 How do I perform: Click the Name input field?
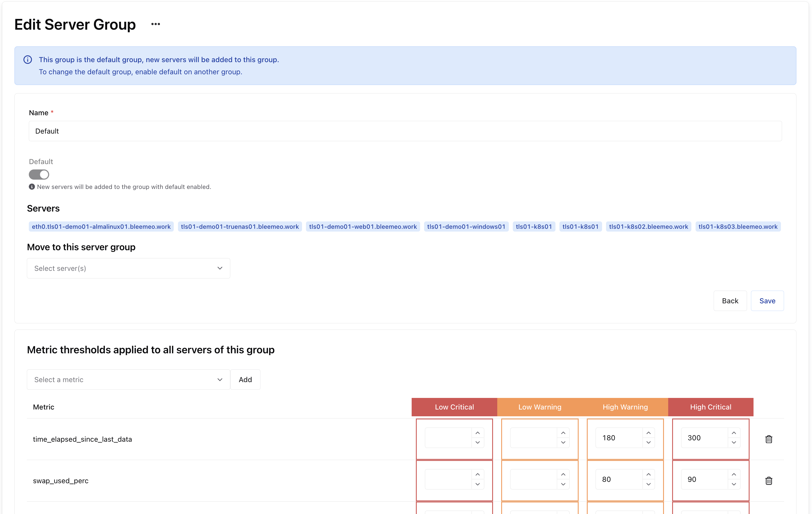point(405,131)
